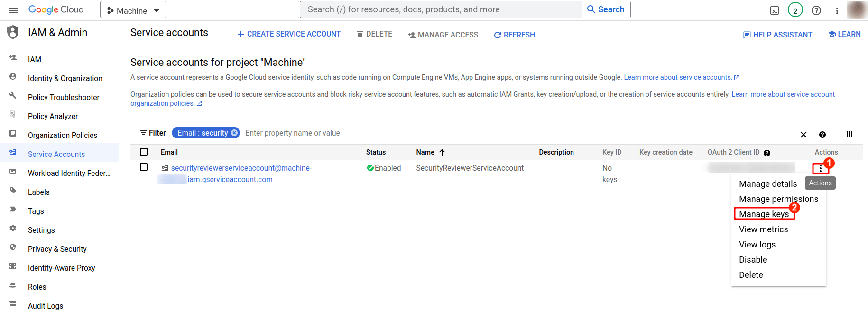The image size is (868, 311).
Task: Open Help Assistant panel
Action: [x=777, y=35]
